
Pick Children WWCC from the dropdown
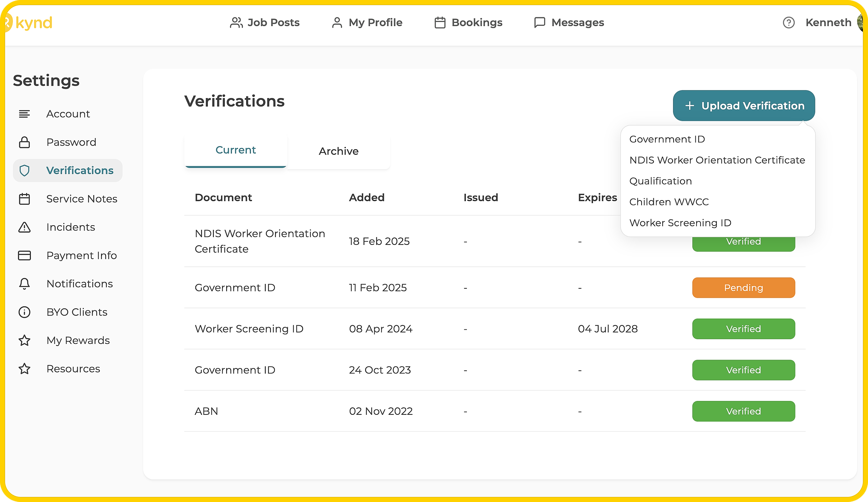coord(669,202)
